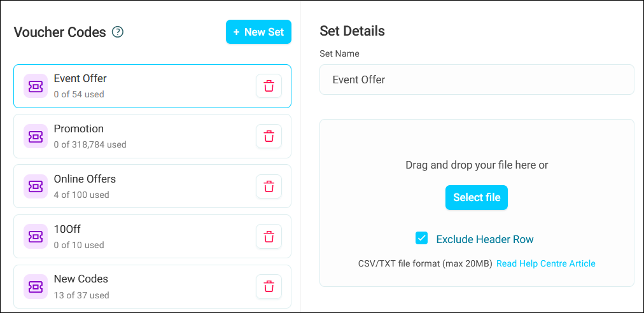Screen dimensions: 644x313
Task: Click the New Codes ticket icon
Action: point(36,286)
